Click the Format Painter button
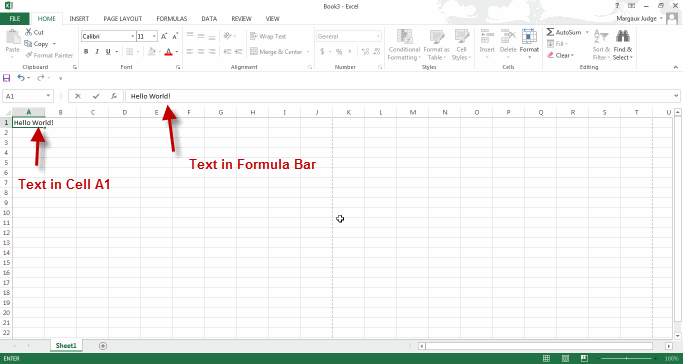Image resolution: width=683 pixels, height=364 pixels. tap(49, 55)
